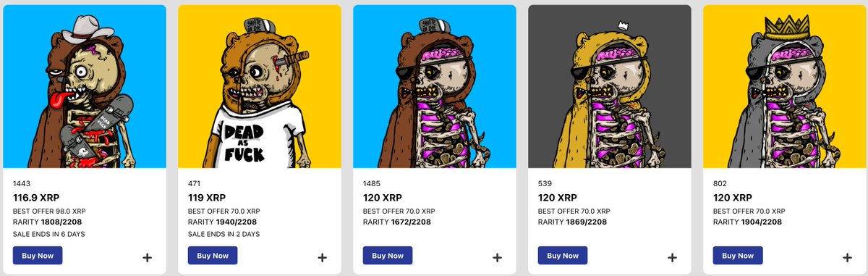Image resolution: width=868 pixels, height=276 pixels.
Task: Click Best Offer 70.0 XRP on card 802
Action: tap(749, 211)
